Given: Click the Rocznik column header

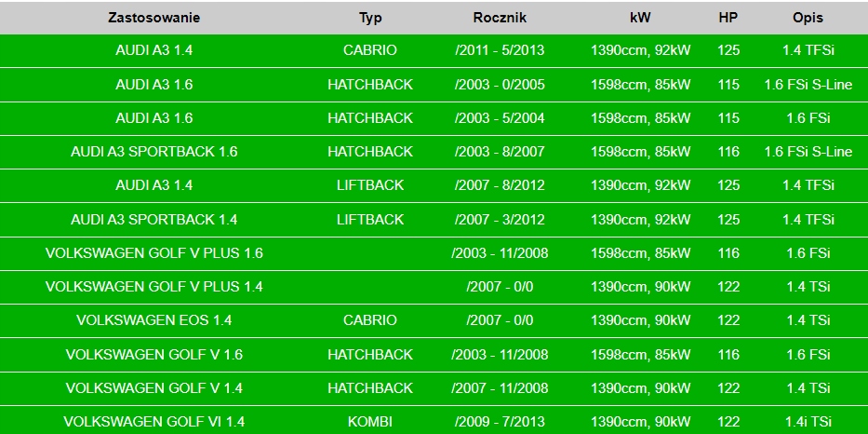Looking at the screenshot, I should [x=500, y=18].
